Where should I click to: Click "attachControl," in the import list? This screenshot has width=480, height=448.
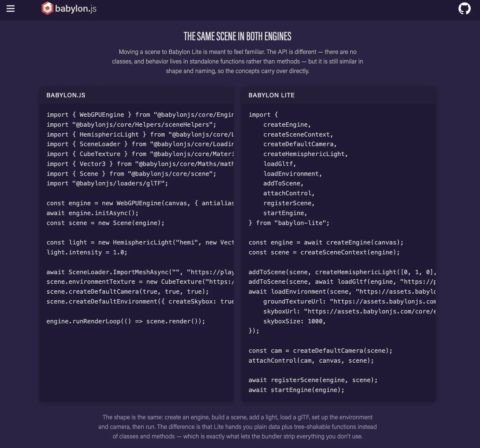click(x=289, y=193)
